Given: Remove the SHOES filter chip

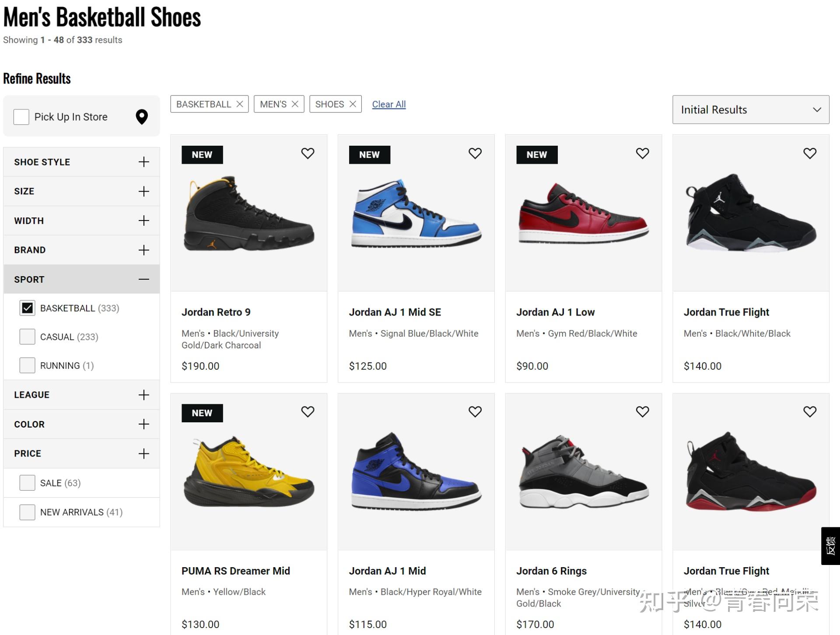Looking at the screenshot, I should tap(353, 104).
